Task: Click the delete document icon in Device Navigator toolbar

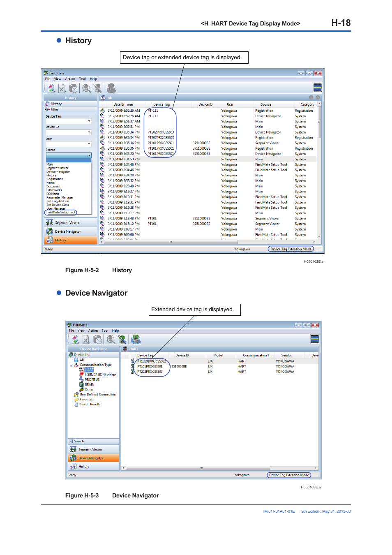Action: click(86, 339)
